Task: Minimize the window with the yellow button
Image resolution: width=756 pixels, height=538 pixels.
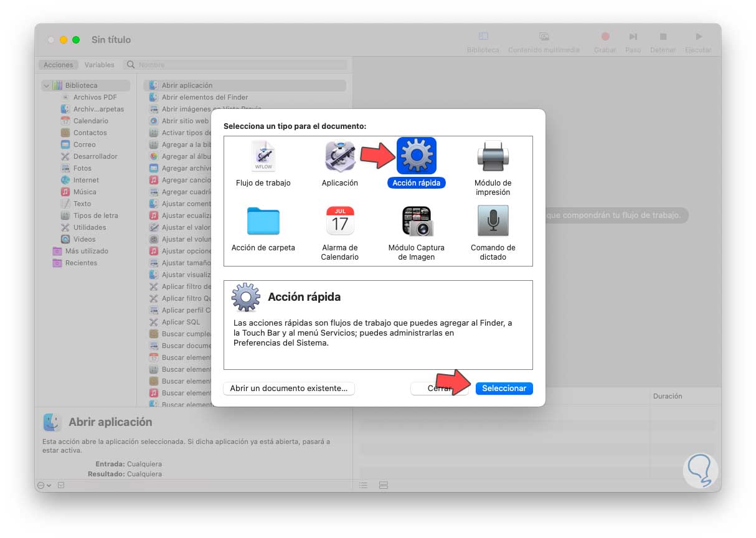Action: tap(64, 40)
